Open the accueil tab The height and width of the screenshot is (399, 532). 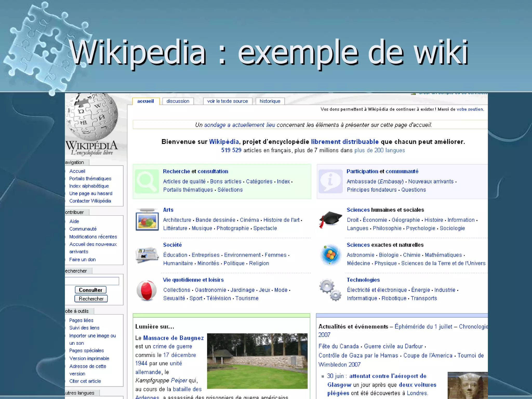click(145, 101)
